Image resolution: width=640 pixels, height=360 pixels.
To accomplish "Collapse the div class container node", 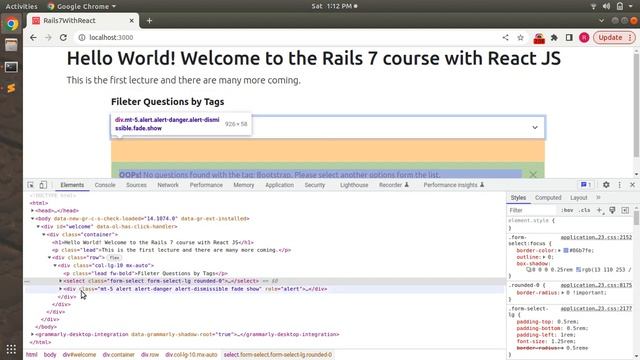I will [44, 235].
